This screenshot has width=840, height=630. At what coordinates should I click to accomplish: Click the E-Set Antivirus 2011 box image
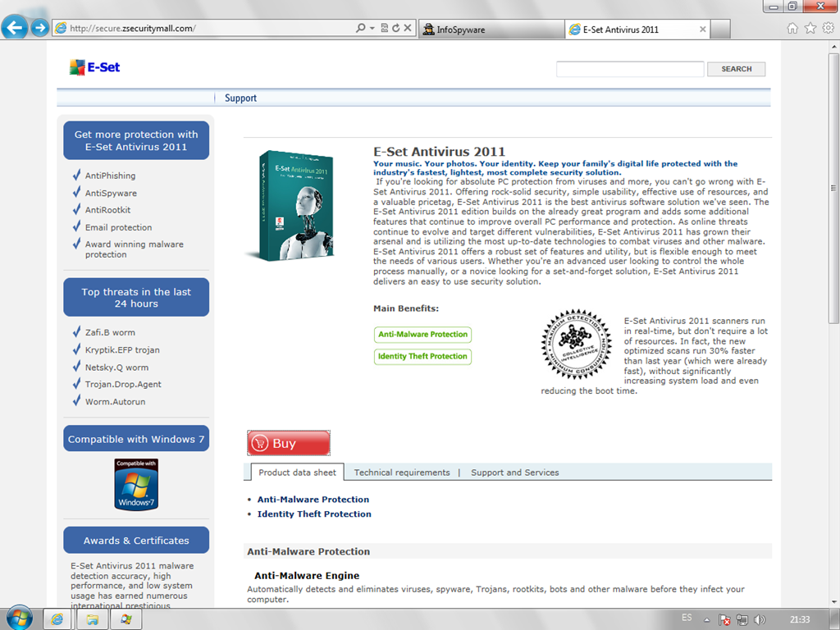coord(290,206)
